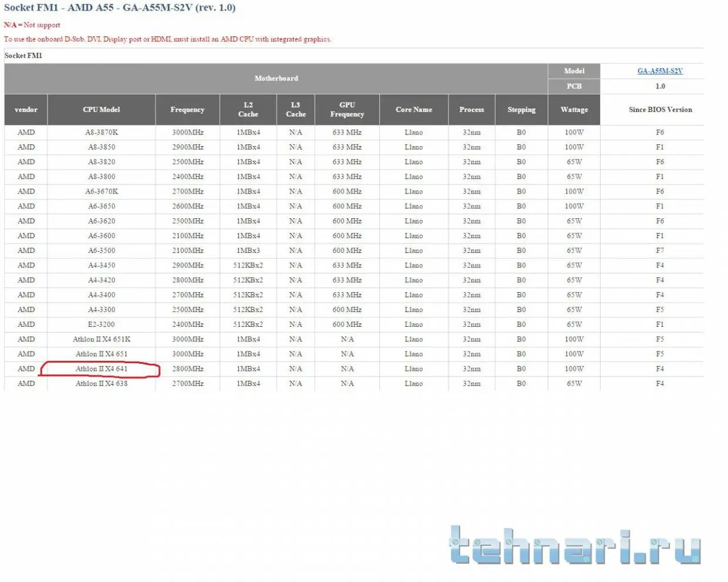
Task: Select the Athlon II X4 641 cell
Action: coord(102,369)
